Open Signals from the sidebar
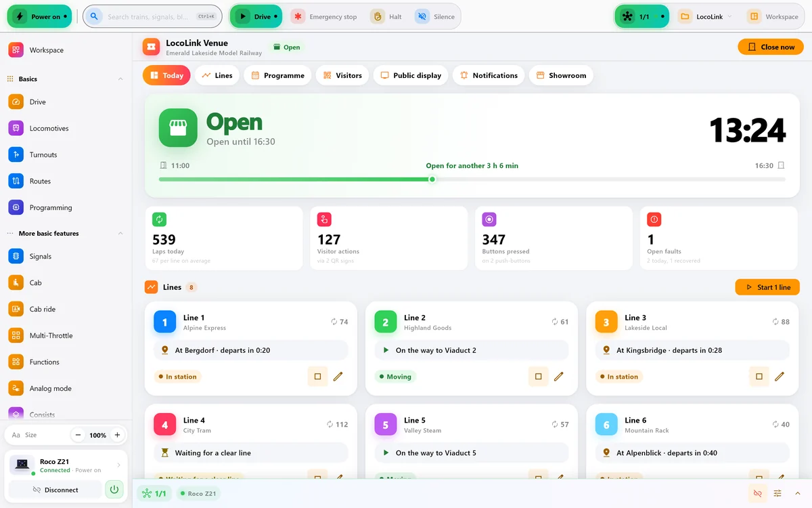 tap(66, 256)
